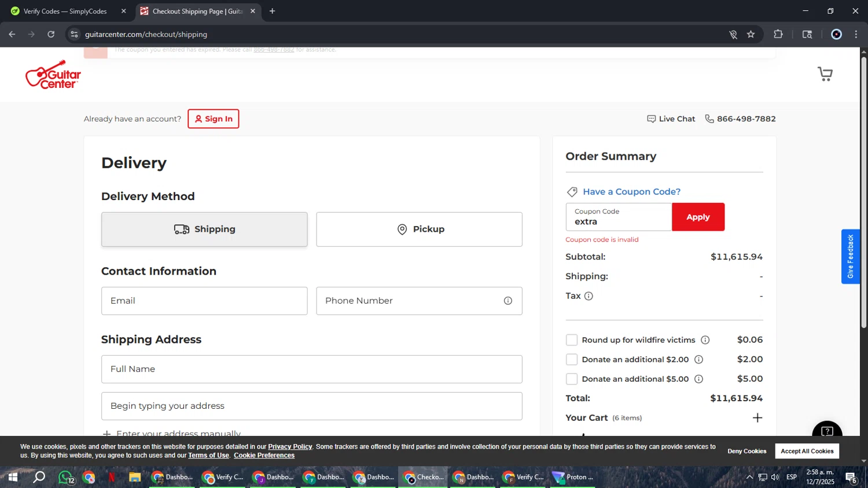Open Windows taskbar search

tap(39, 477)
